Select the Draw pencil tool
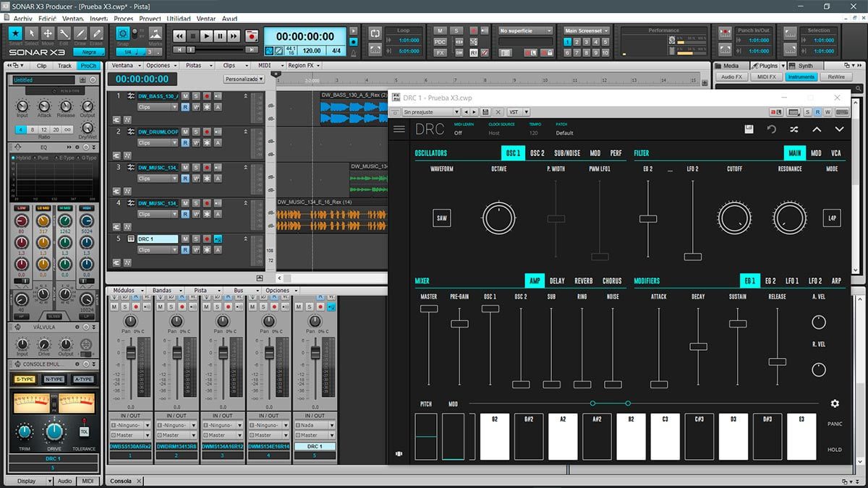This screenshot has height=488, width=868. (80, 33)
